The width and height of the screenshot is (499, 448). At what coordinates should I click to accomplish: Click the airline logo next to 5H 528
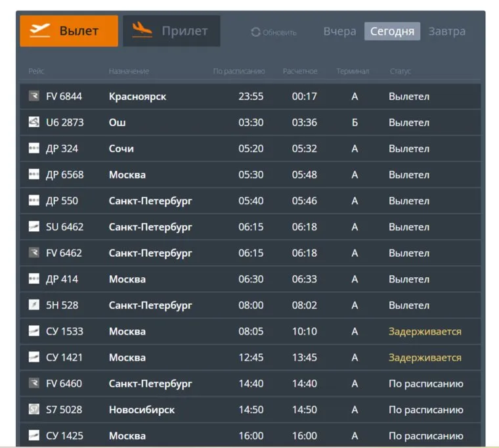34,305
